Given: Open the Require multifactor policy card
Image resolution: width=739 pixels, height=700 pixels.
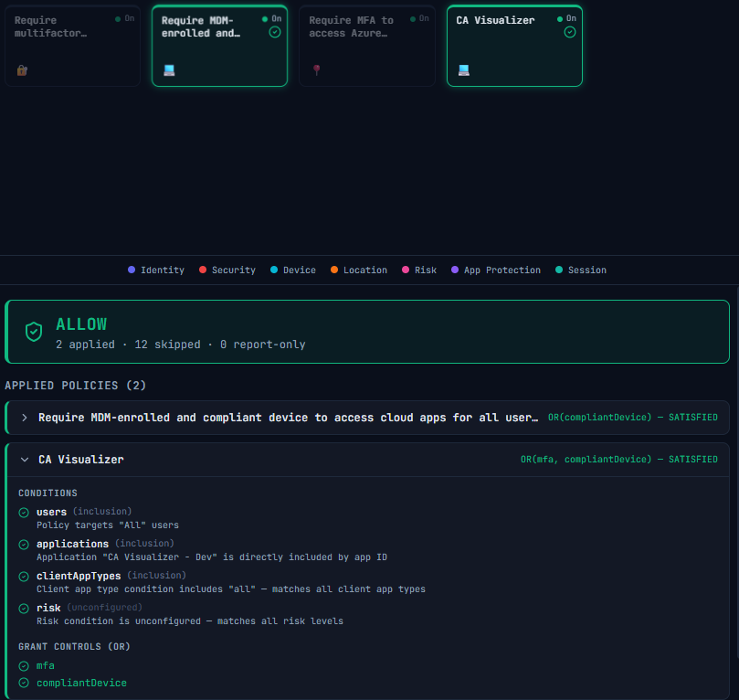Looking at the screenshot, I should click(x=72, y=46).
